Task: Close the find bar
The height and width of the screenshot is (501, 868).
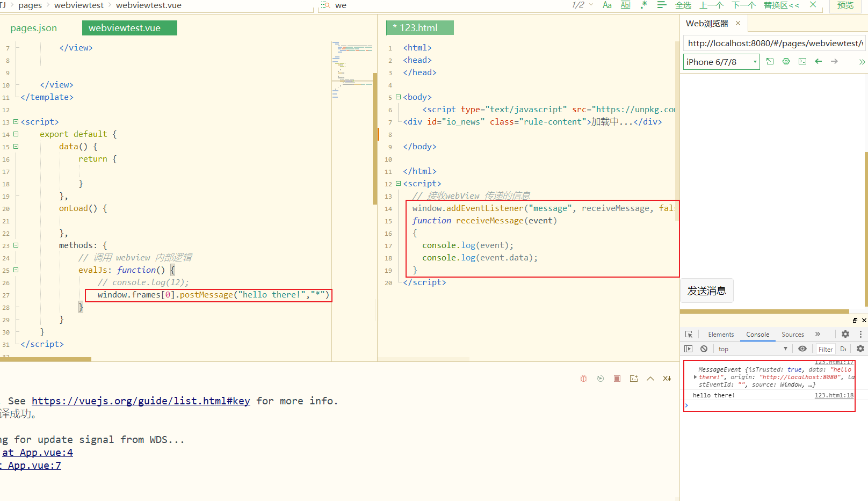Action: pos(813,4)
